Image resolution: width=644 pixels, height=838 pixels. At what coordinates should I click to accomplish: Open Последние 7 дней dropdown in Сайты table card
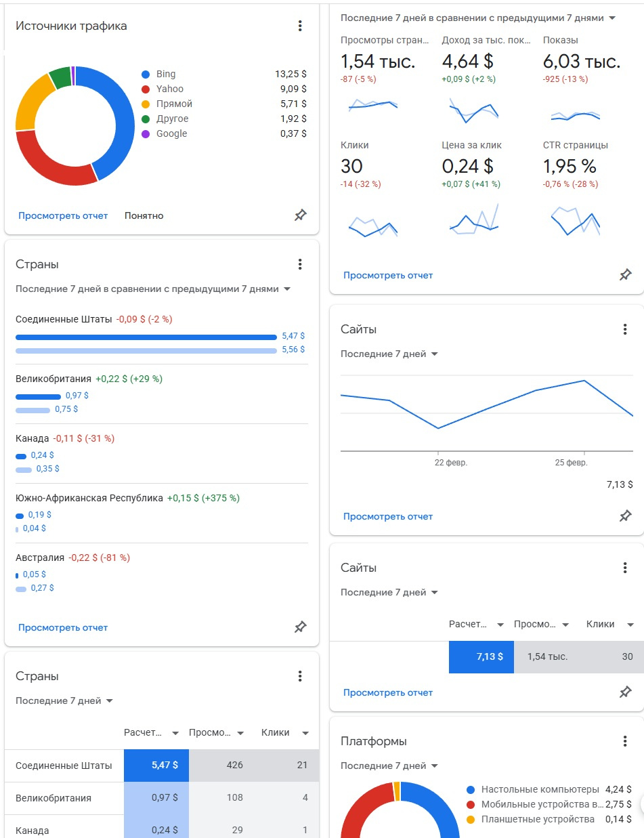pyautogui.click(x=389, y=592)
